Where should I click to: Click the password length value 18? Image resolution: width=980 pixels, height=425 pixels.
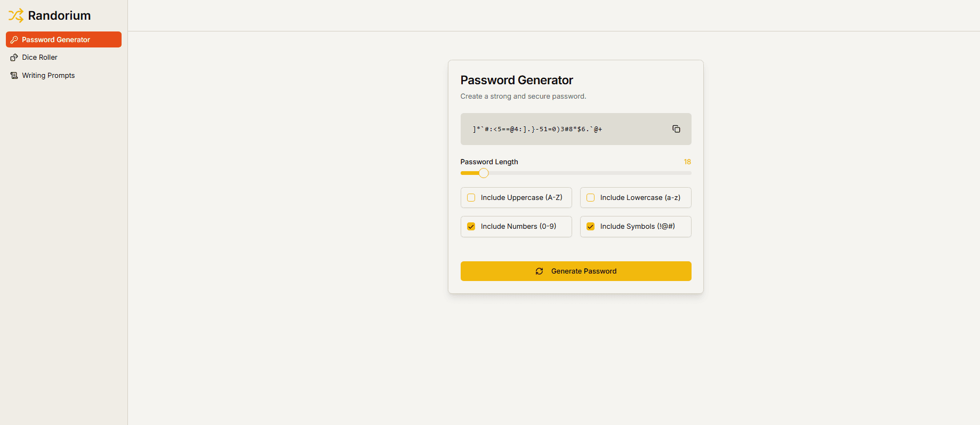687,162
